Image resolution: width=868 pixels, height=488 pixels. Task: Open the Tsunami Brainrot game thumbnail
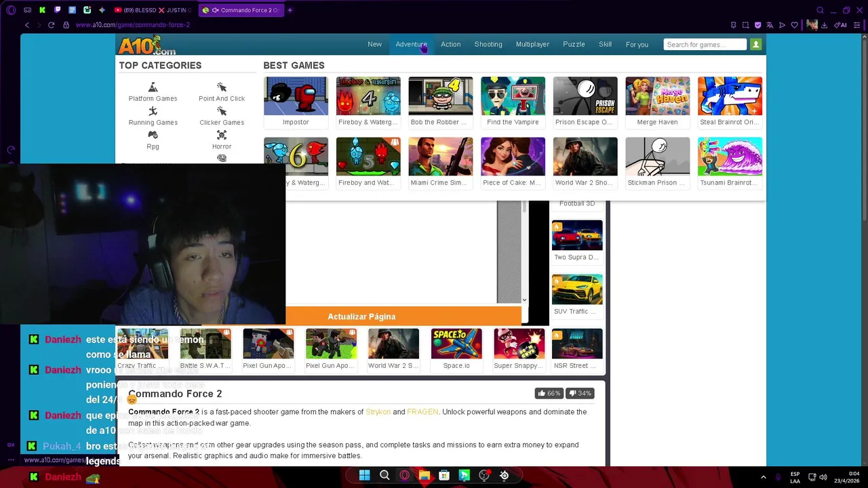click(730, 157)
